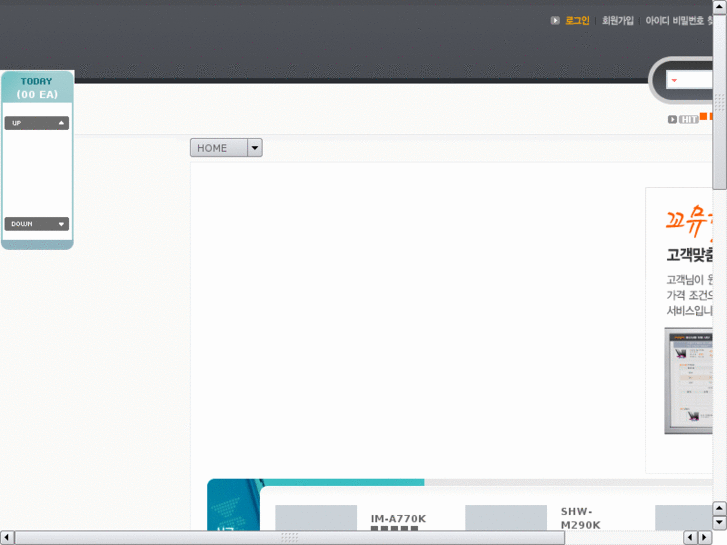
Task: Click the orange square beside HIT
Action: point(703,116)
